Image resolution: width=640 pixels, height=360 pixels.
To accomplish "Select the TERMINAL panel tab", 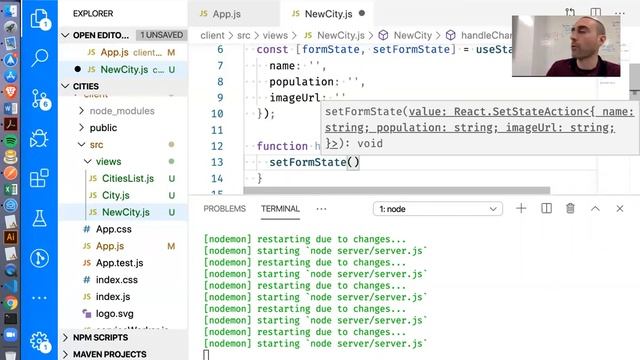I will [x=280, y=209].
